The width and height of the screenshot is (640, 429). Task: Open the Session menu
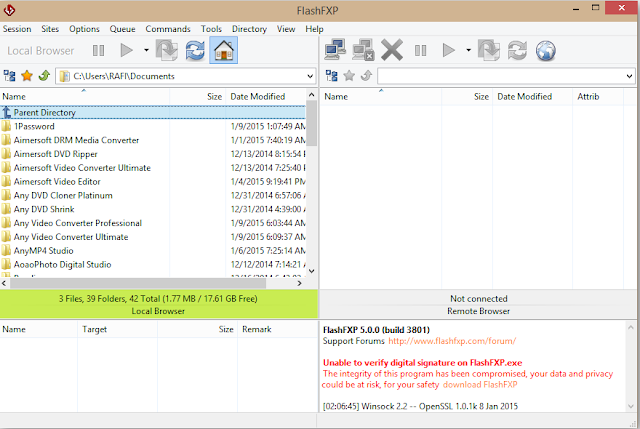point(17,29)
